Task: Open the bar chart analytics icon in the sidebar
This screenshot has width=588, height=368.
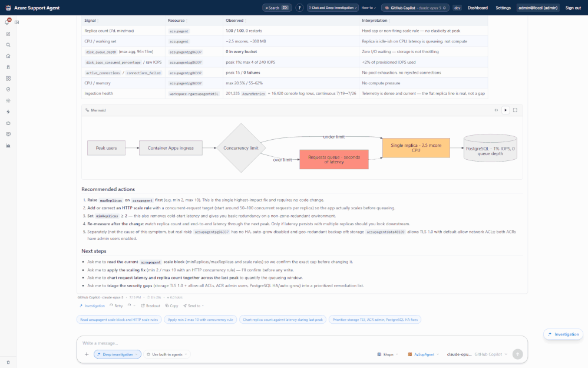Action: click(x=8, y=146)
